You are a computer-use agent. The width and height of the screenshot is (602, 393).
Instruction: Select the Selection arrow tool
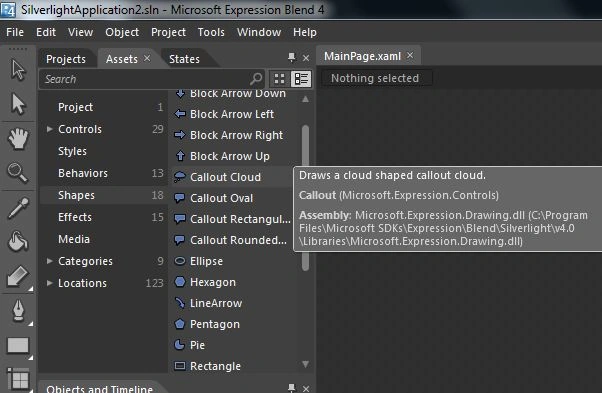(18, 70)
